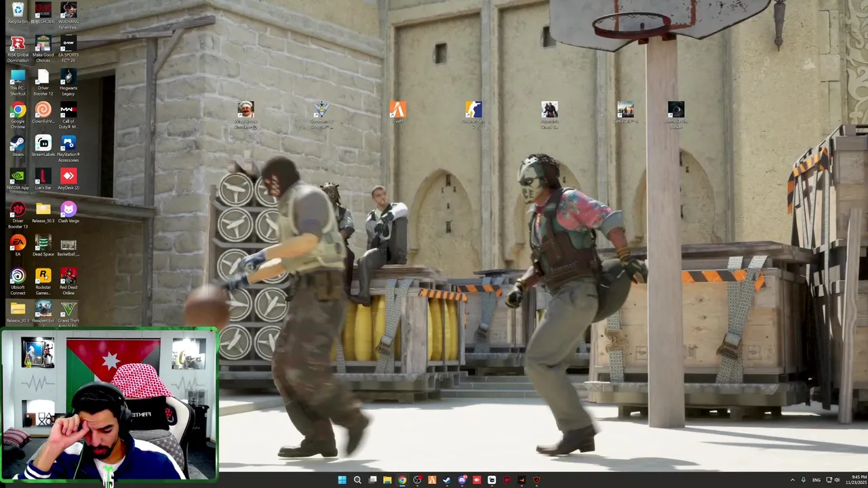Open the StreamLabels desktop shortcut
Image resolution: width=868 pixels, height=488 pixels.
pos(43,146)
